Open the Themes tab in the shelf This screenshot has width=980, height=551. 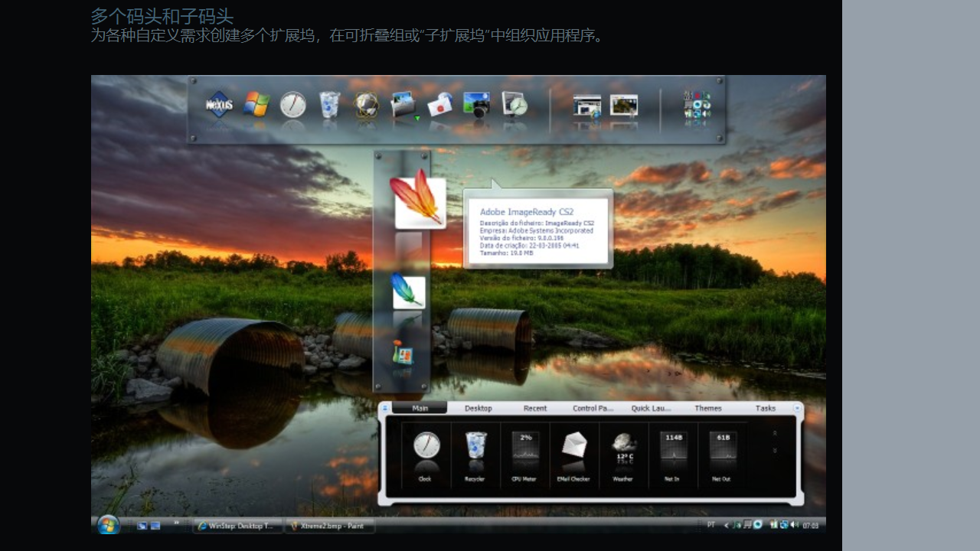click(x=708, y=409)
